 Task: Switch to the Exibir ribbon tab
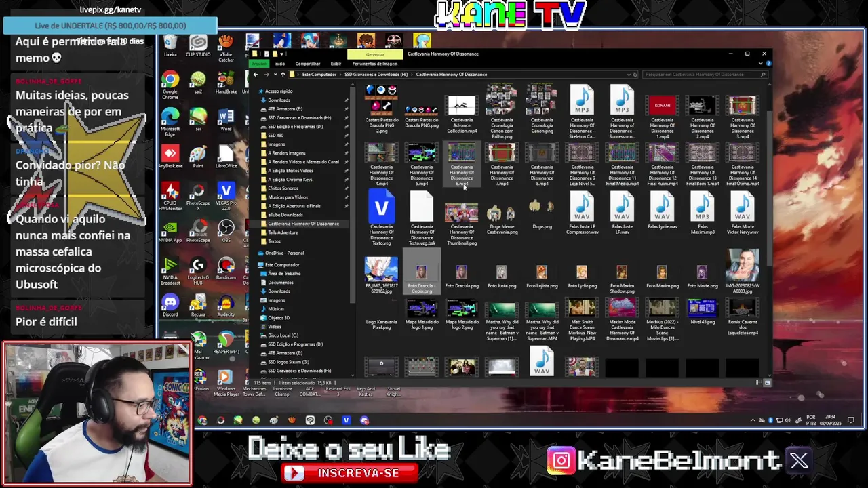click(336, 64)
